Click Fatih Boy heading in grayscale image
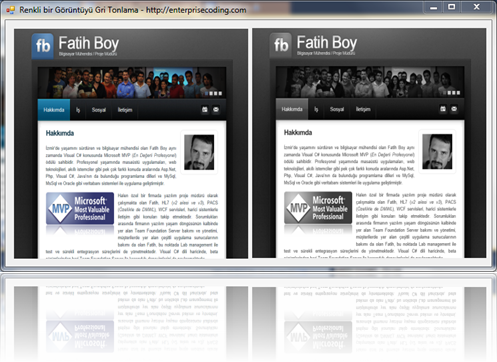The height and width of the screenshot is (362, 497). 327,43
